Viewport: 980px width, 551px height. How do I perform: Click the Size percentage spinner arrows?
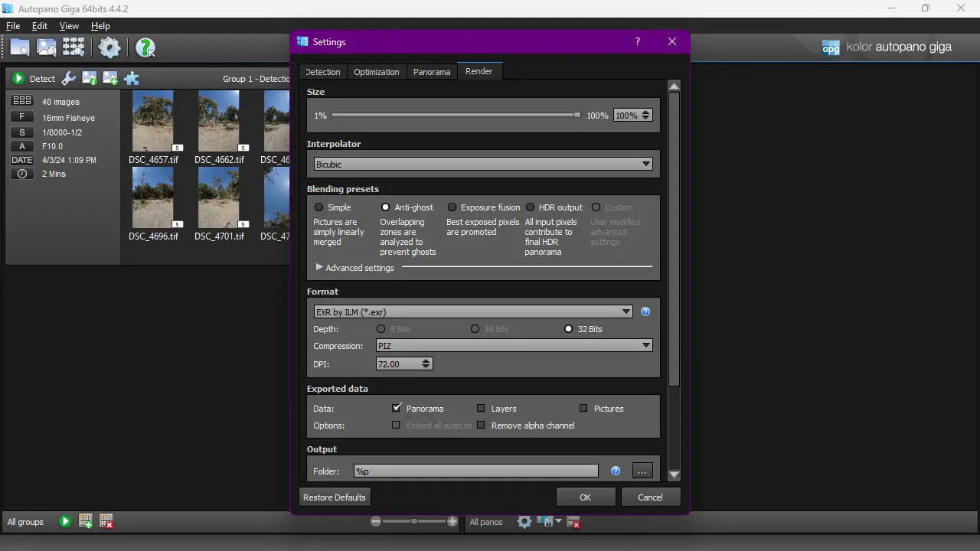coord(646,116)
